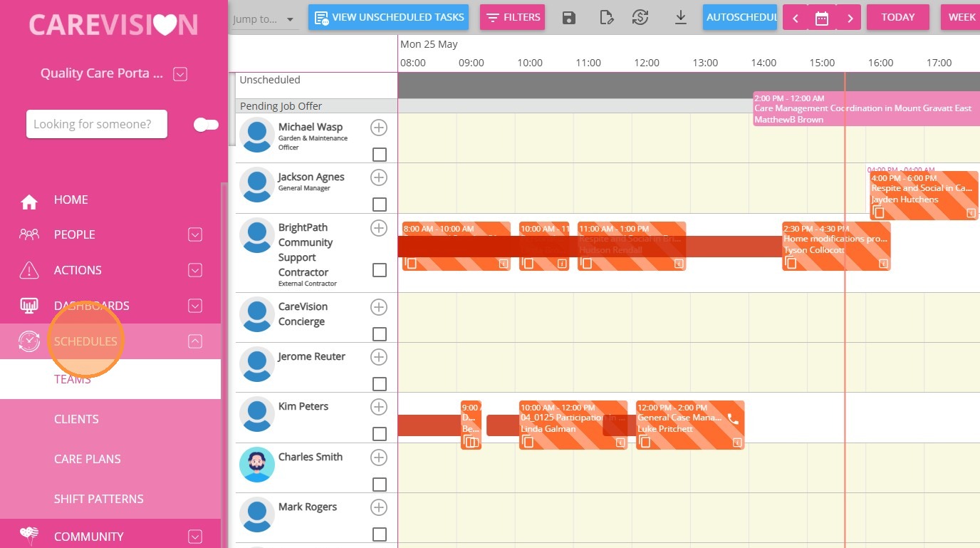Expand the Quality Care Portal selector
The height and width of the screenshot is (548, 980).
[x=180, y=73]
